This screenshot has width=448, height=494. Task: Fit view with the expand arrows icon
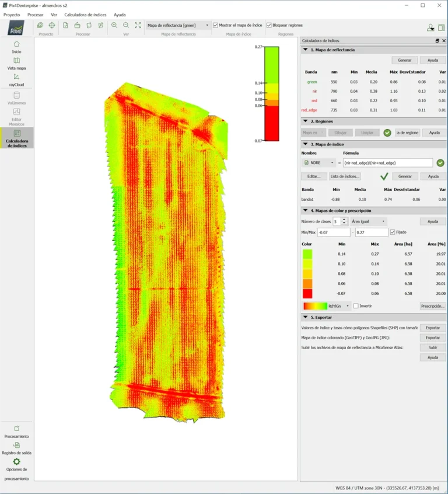[x=138, y=25]
